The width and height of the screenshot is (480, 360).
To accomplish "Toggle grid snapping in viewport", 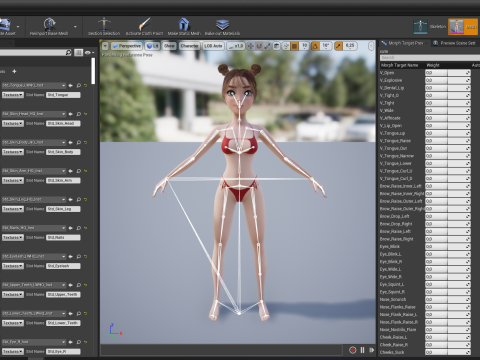I will 294,46.
